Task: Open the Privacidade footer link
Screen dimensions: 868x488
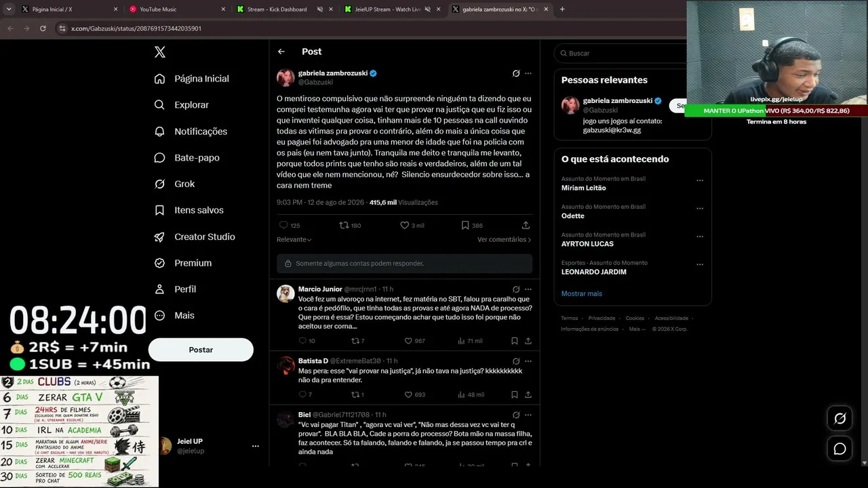Action: [x=601, y=318]
